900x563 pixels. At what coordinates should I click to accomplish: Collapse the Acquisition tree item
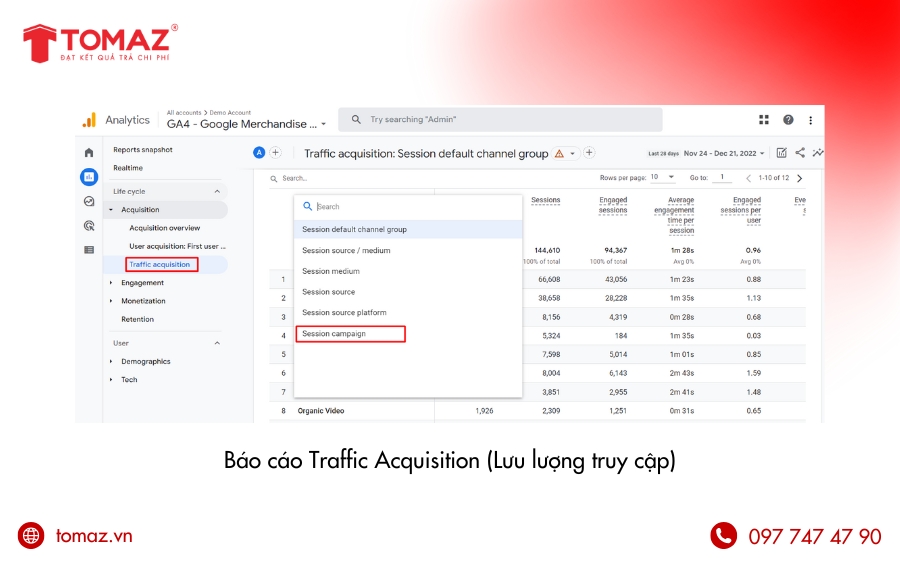(x=111, y=210)
